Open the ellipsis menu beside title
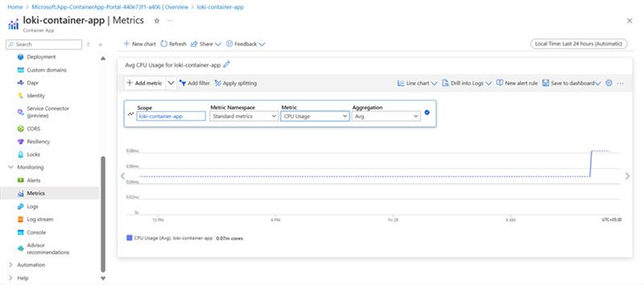644x285 pixels. pyautogui.click(x=170, y=21)
